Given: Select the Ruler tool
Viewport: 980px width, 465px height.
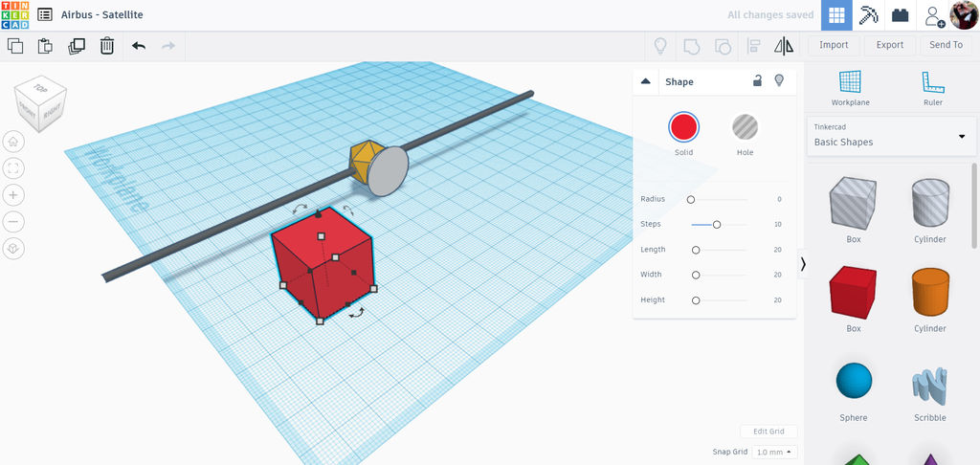Looking at the screenshot, I should [932, 87].
